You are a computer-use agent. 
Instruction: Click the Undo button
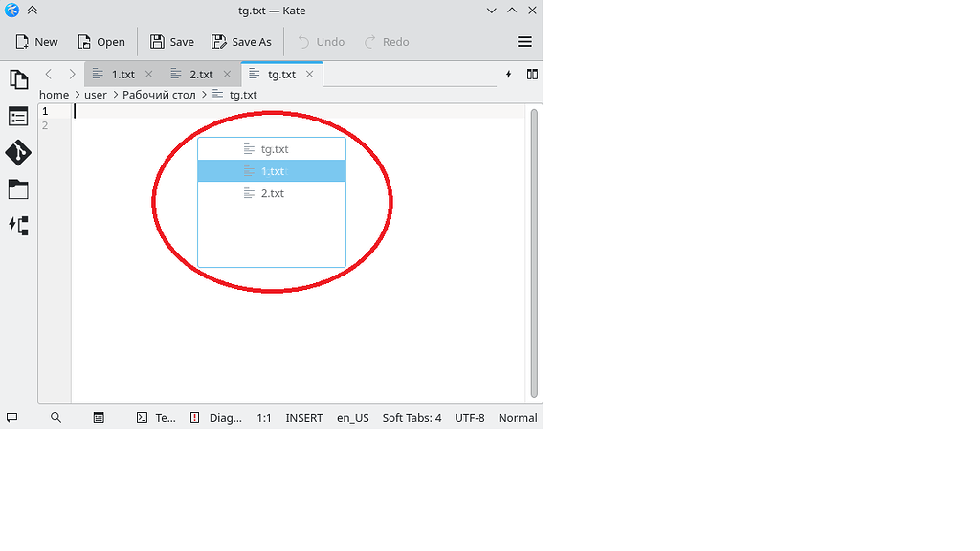(320, 41)
